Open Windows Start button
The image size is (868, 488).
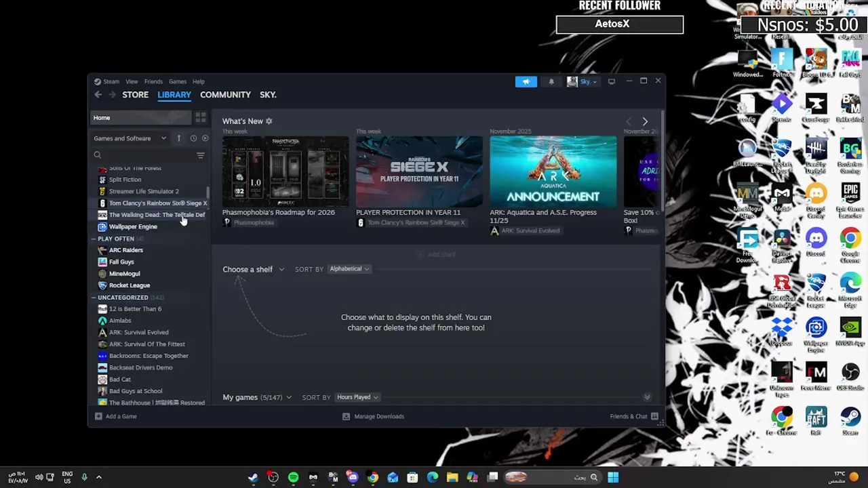[x=613, y=478]
